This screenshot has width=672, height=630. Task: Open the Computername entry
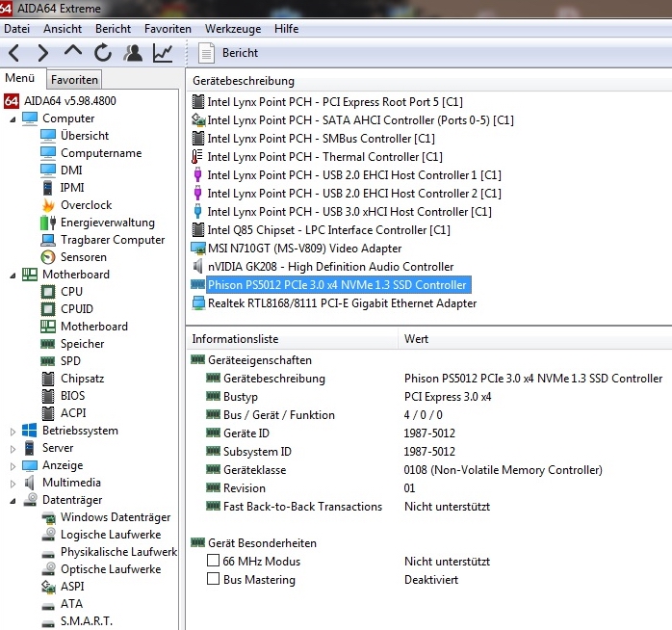[101, 153]
